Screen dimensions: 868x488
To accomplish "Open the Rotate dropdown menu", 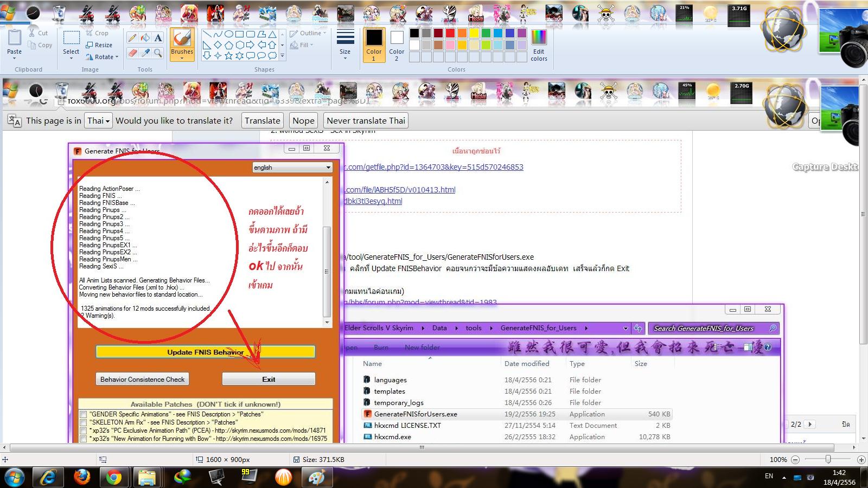I will [103, 57].
